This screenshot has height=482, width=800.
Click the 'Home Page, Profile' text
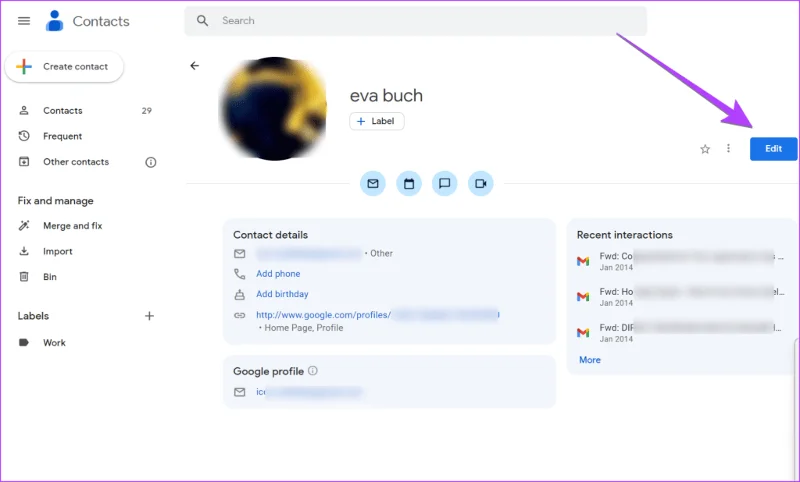tap(304, 328)
